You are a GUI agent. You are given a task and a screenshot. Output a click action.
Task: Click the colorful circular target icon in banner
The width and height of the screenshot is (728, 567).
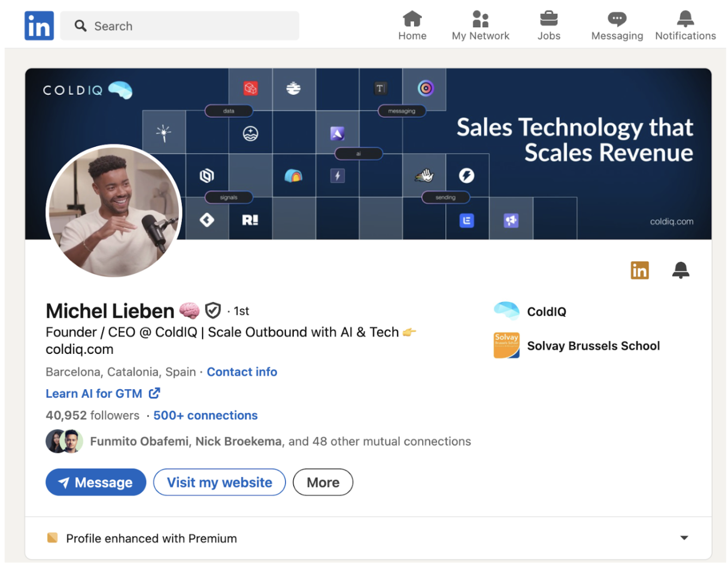(x=426, y=88)
